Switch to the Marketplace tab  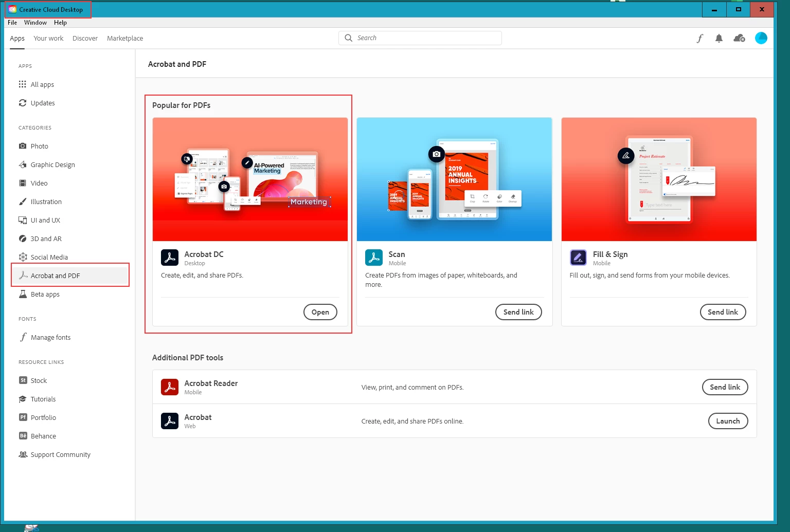click(125, 39)
